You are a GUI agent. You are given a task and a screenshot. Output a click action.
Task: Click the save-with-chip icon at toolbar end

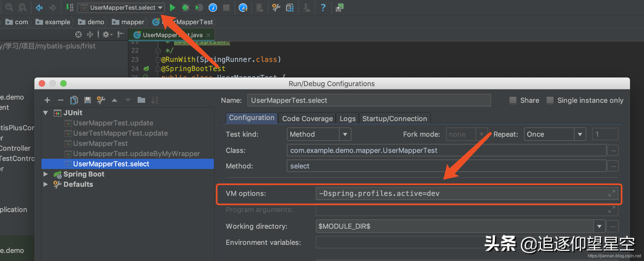[x=340, y=8]
